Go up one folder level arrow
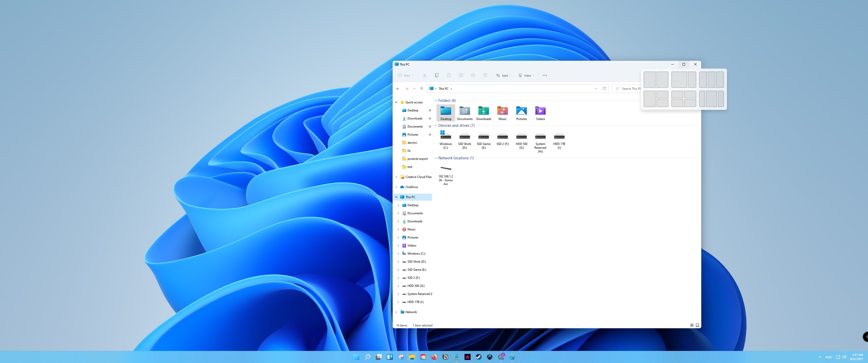The width and height of the screenshot is (868, 363). pyautogui.click(x=422, y=88)
